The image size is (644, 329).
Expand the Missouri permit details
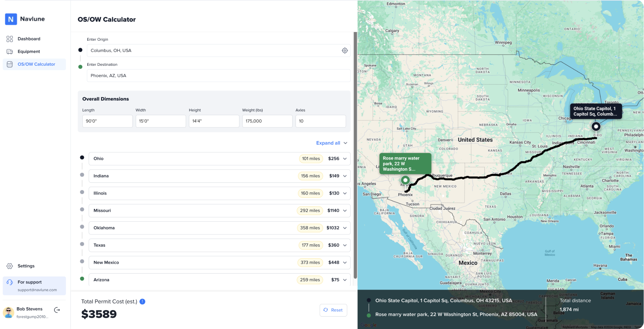point(345,211)
